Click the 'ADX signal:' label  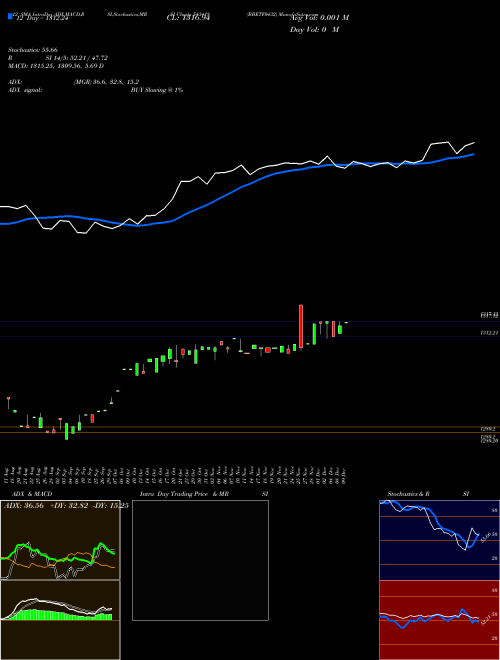(x=25, y=90)
